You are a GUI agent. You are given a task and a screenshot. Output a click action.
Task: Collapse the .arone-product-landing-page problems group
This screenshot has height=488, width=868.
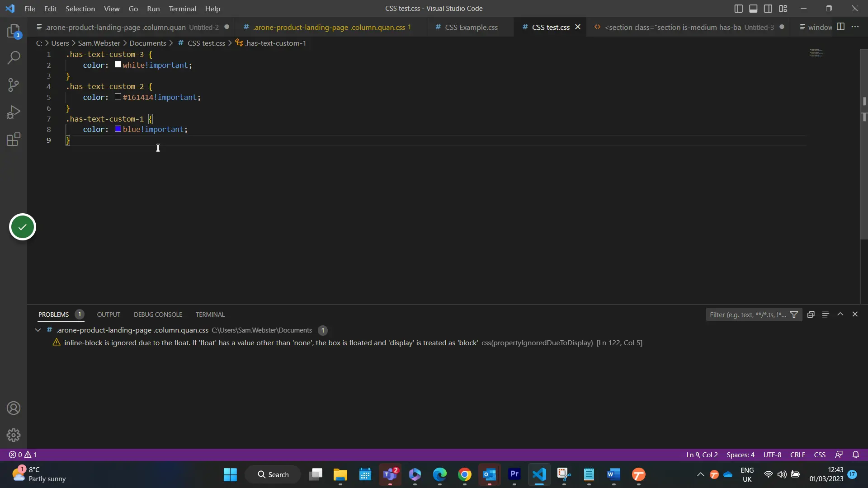tap(38, 330)
